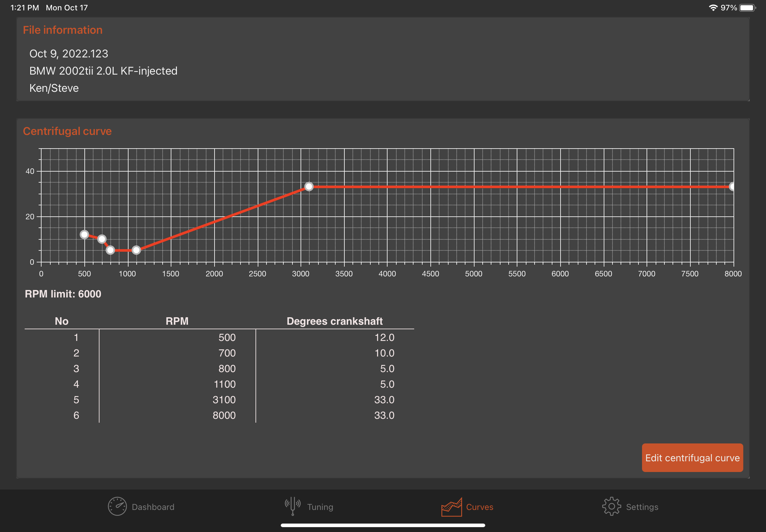Select curve point at 1100 RPM
This screenshot has width=766, height=532.
[136, 250]
